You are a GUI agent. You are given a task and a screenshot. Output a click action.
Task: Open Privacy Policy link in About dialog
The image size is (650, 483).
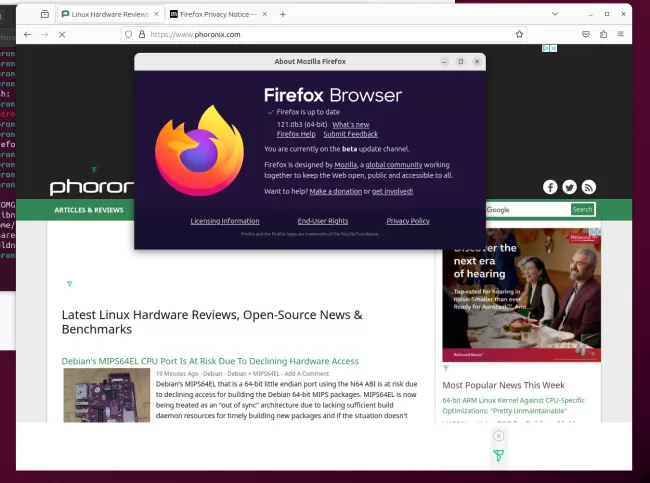[408, 221]
